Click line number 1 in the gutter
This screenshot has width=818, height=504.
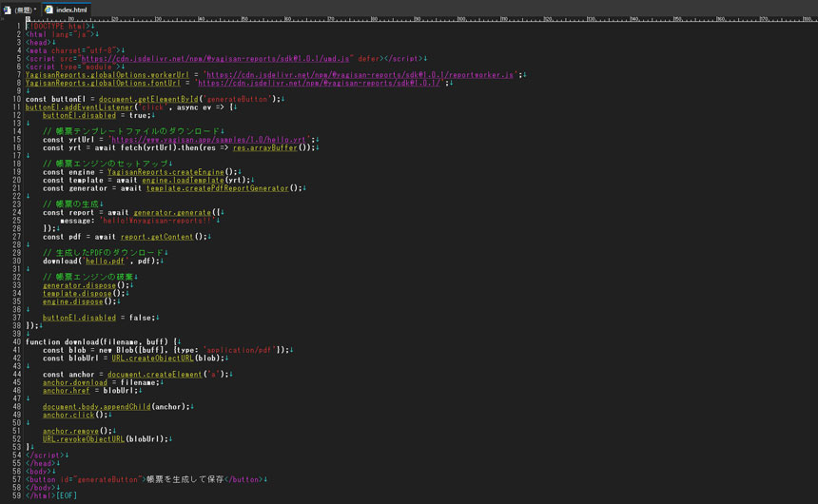point(17,26)
